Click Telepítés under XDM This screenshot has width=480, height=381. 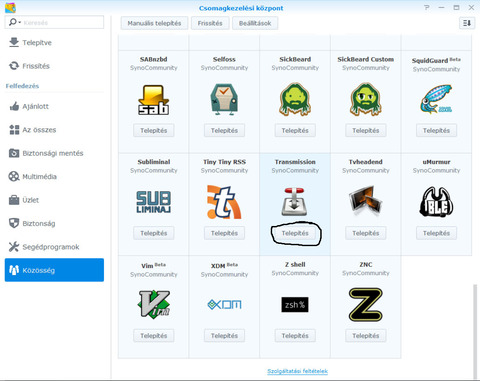point(224,336)
